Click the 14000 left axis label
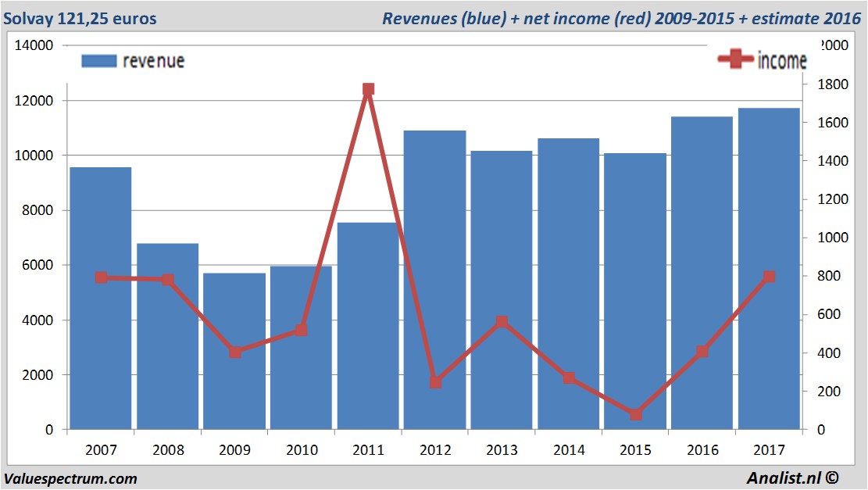Screen dimensions: 868x490 35,45
